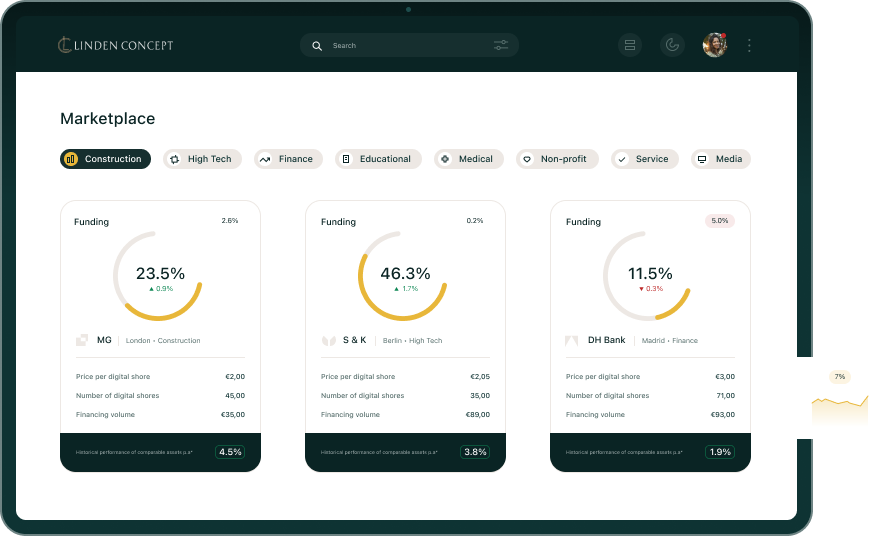
Task: Filter by Service category
Action: coord(645,159)
